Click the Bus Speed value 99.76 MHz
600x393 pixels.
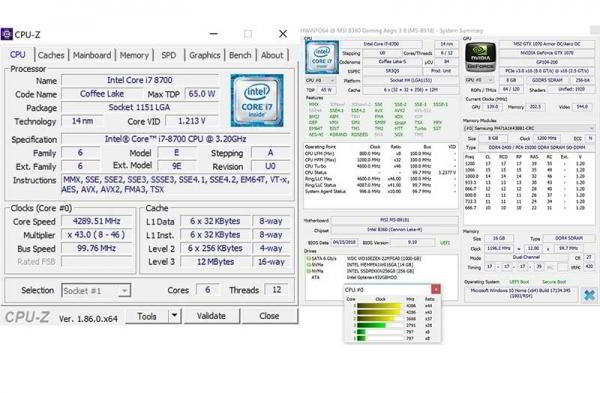pos(96,248)
